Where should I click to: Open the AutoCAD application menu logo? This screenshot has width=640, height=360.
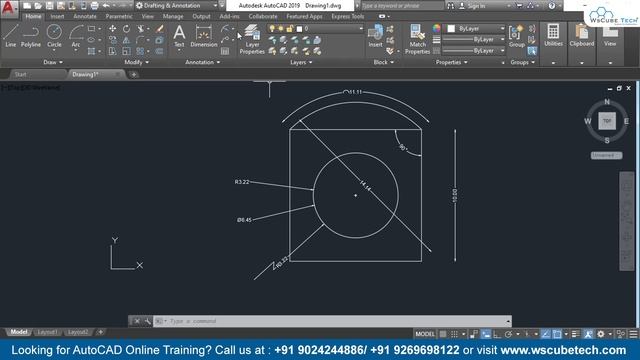pyautogui.click(x=8, y=7)
